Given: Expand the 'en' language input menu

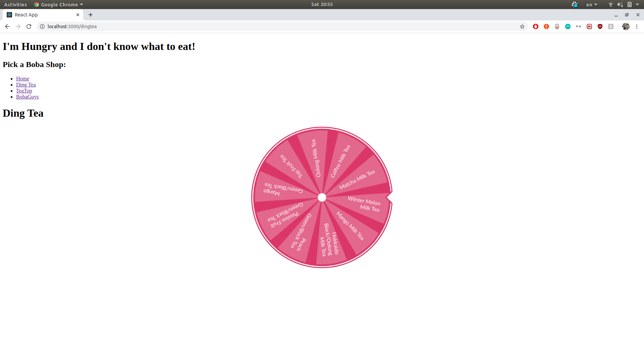Looking at the screenshot, I should tap(592, 4).
